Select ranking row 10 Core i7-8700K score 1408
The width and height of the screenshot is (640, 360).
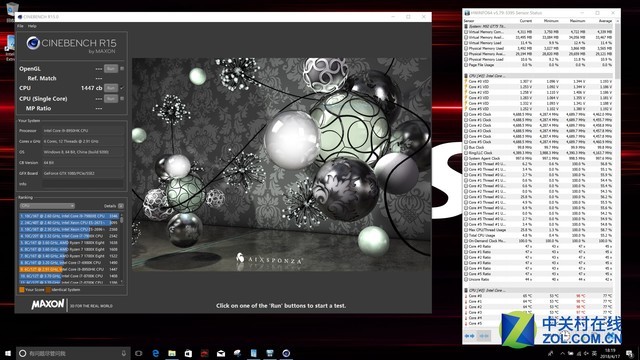(x=69, y=276)
